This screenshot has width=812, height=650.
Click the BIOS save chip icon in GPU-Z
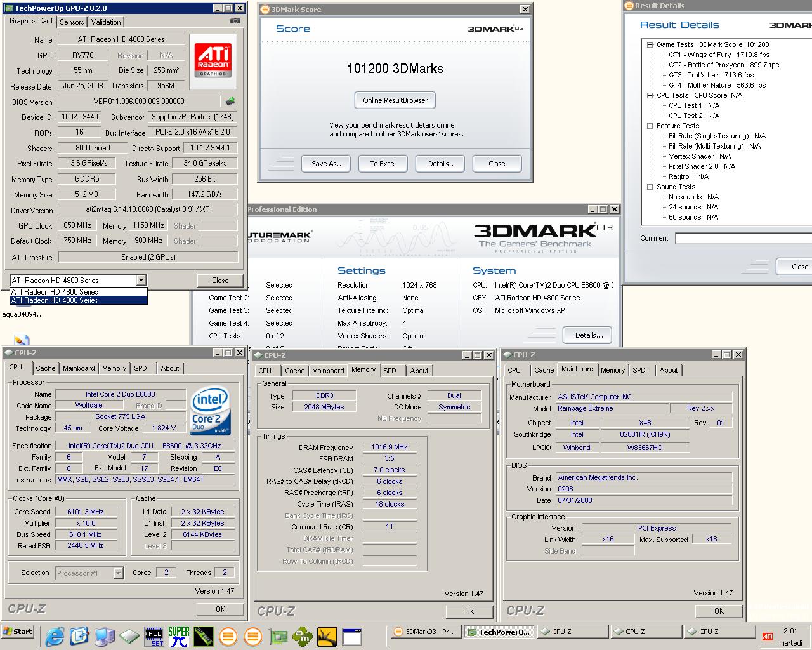tap(230, 101)
